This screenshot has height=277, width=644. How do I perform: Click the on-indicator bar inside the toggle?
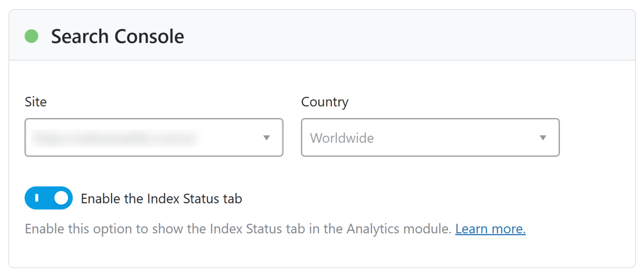click(37, 198)
